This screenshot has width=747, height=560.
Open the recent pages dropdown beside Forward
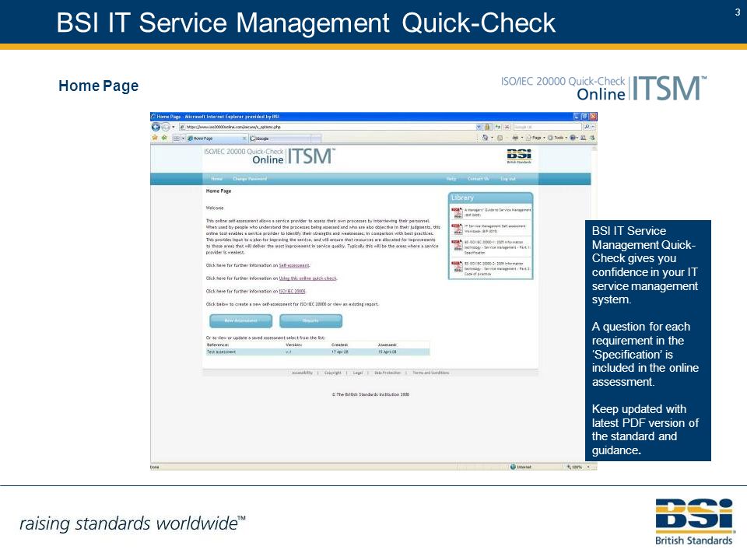174,127
